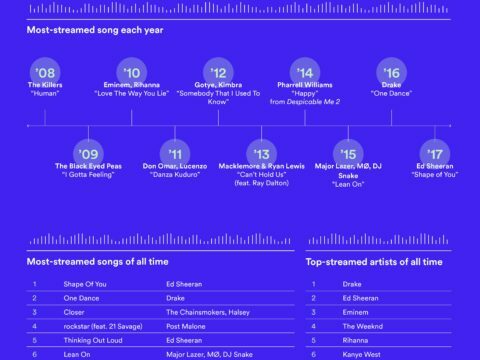This screenshot has height=360, width=480.
Task: Click the "Top-streamed artists of all time" heading
Action: pyautogui.click(x=374, y=262)
